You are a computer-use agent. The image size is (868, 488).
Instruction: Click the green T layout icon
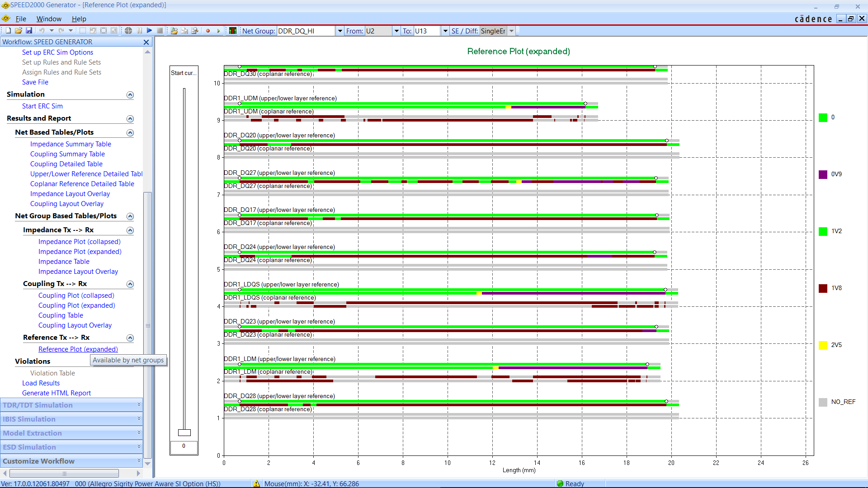pyautogui.click(x=233, y=31)
